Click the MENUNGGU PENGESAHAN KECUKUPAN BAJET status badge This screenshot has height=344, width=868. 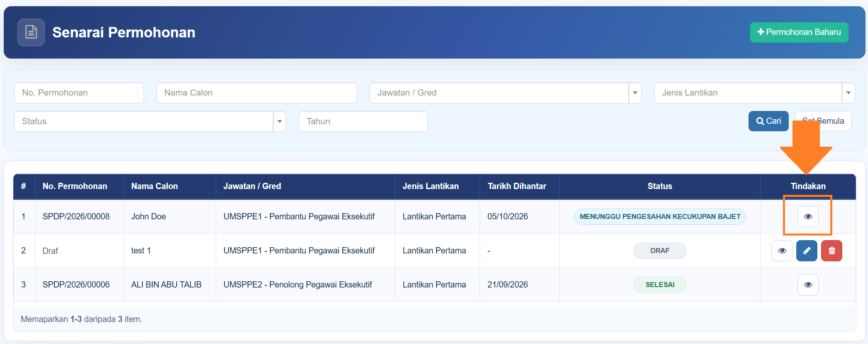point(660,216)
